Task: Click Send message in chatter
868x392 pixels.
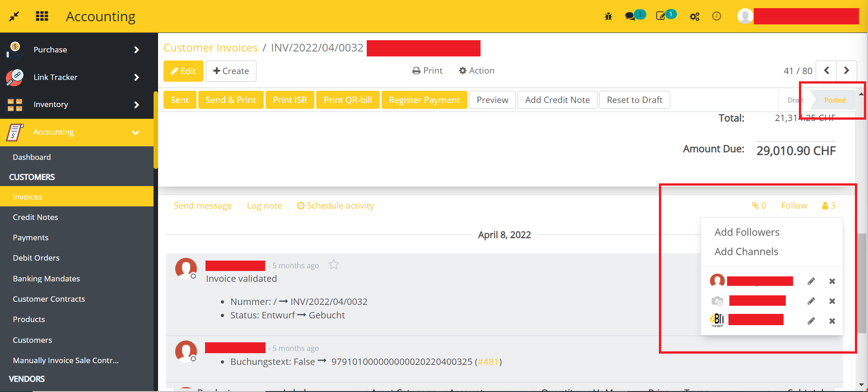Action: [x=203, y=205]
